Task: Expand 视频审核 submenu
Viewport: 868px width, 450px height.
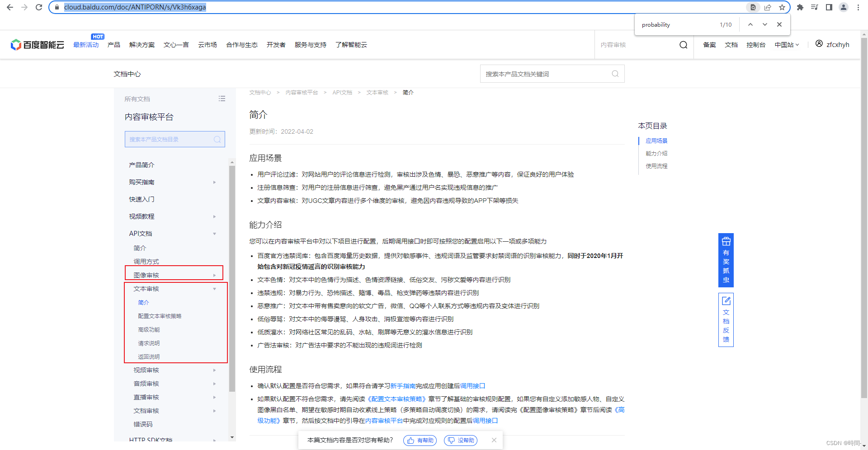Action: (214, 370)
